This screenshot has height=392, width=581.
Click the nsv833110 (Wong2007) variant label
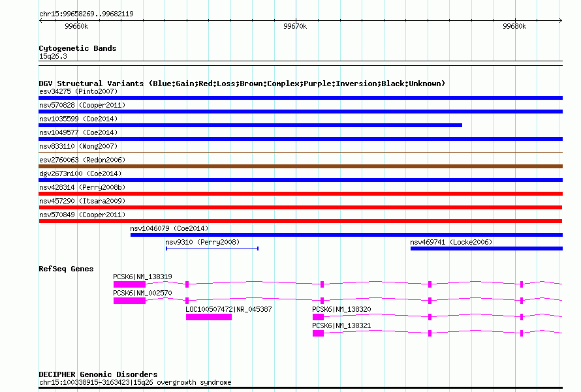78,146
